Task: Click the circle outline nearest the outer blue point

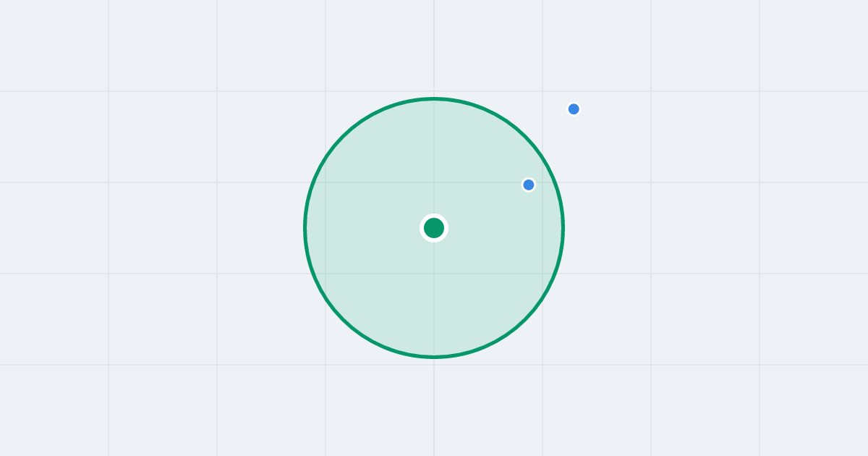Action: click(x=532, y=144)
